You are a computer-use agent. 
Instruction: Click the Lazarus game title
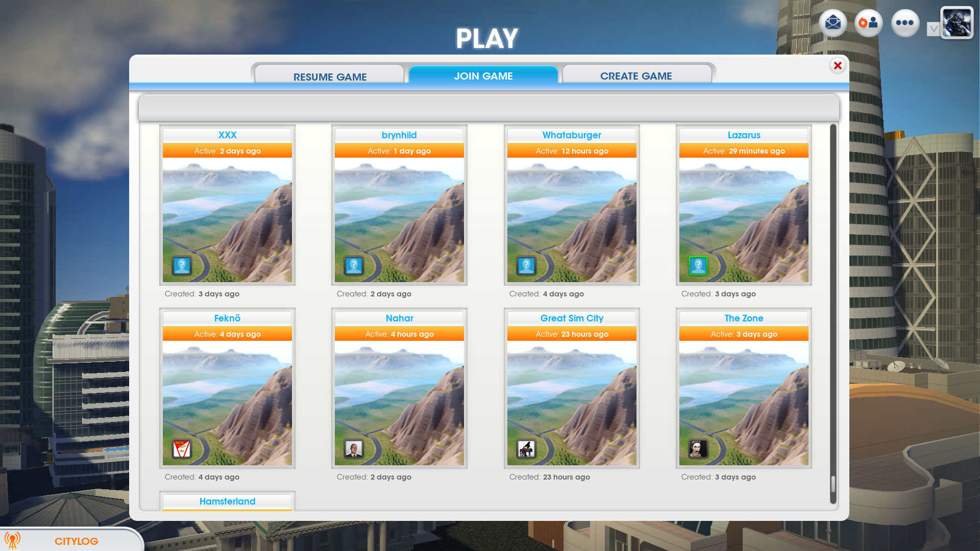click(x=744, y=135)
